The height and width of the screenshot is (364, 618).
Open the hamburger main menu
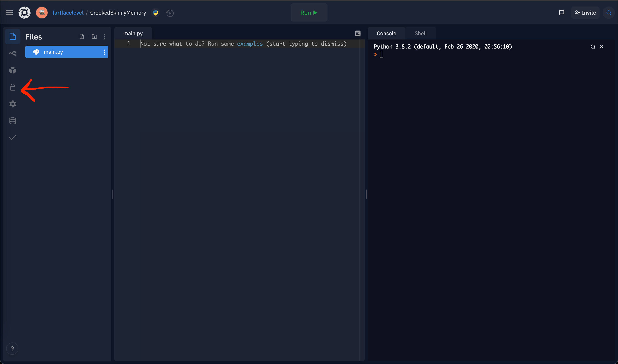click(9, 13)
